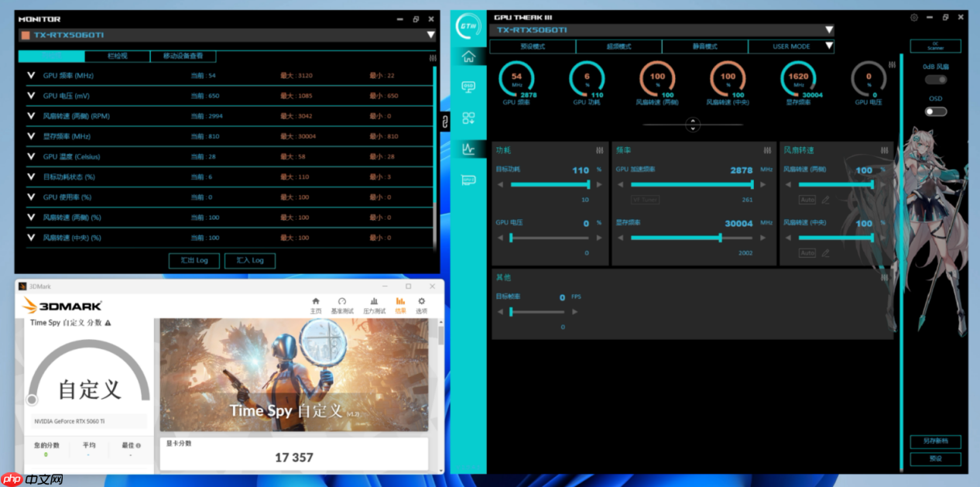Image resolution: width=980 pixels, height=487 pixels.
Task: Enable the OSD toggle switch
Action: (x=936, y=111)
